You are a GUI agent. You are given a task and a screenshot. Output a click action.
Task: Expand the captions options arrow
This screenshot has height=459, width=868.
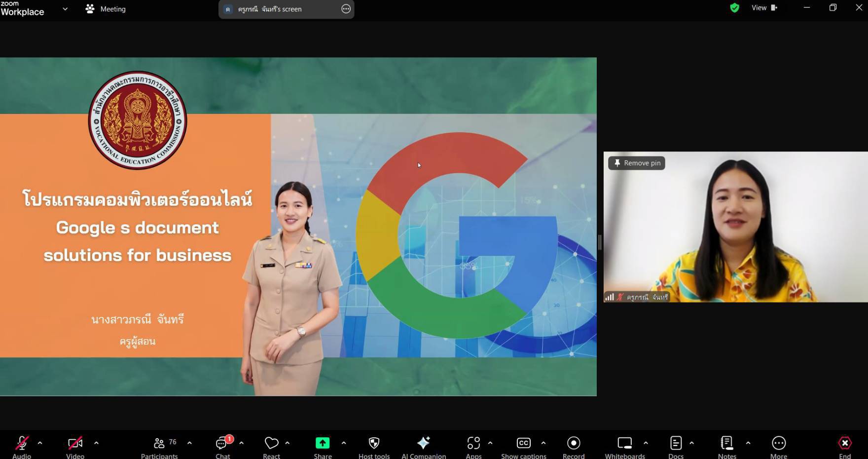coord(543,443)
